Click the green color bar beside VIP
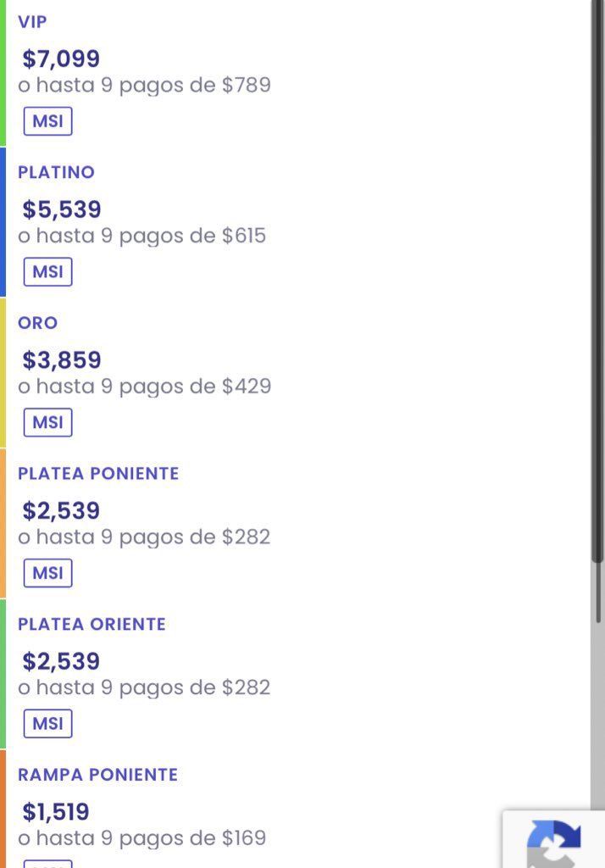The height and width of the screenshot is (868, 605). pyautogui.click(x=3, y=73)
